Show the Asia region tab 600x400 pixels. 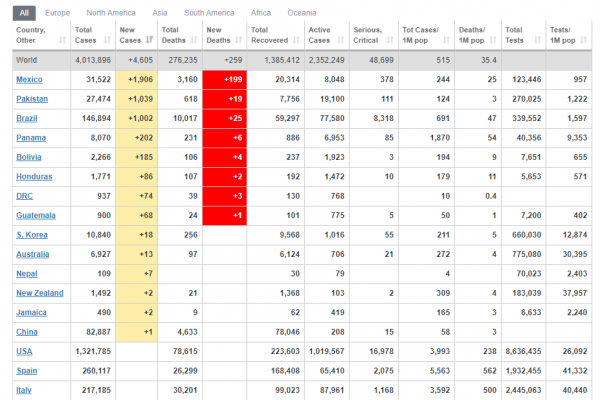click(x=160, y=13)
